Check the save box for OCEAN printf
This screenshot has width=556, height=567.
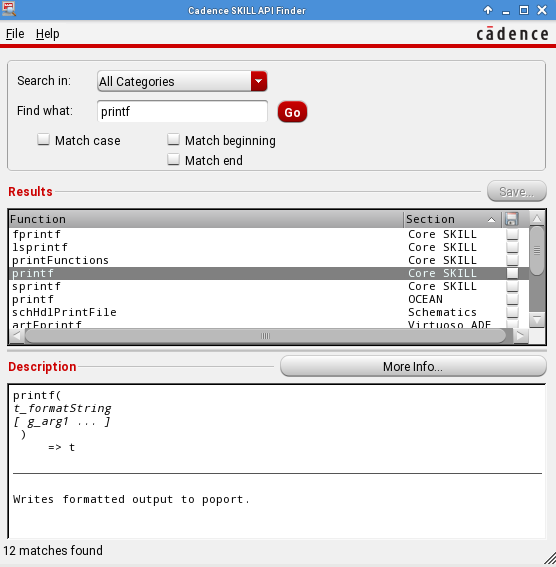click(512, 299)
